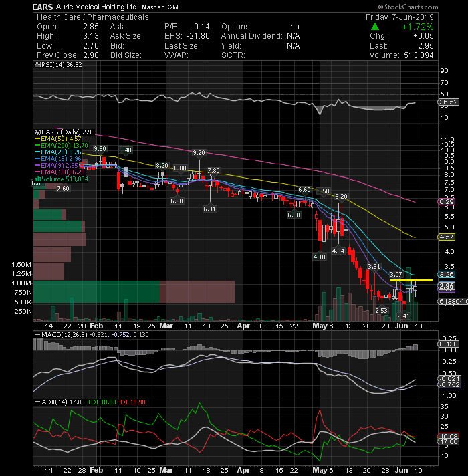This screenshot has height=476, width=468.
Task: Click the EPS -21.80 value
Action: (x=198, y=36)
